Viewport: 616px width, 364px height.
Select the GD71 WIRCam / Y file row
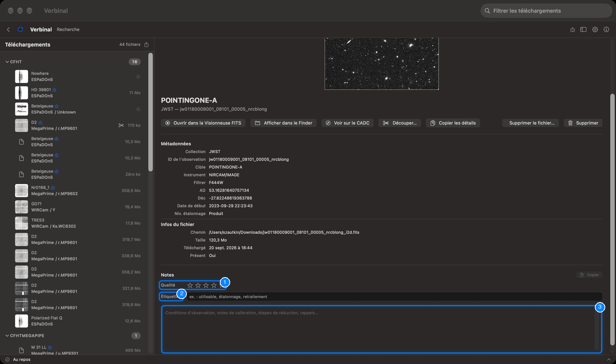coord(77,207)
